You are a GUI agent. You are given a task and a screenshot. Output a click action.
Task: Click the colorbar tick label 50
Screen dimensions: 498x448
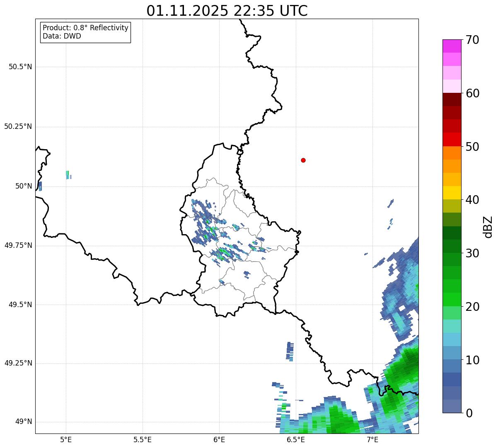coord(472,147)
